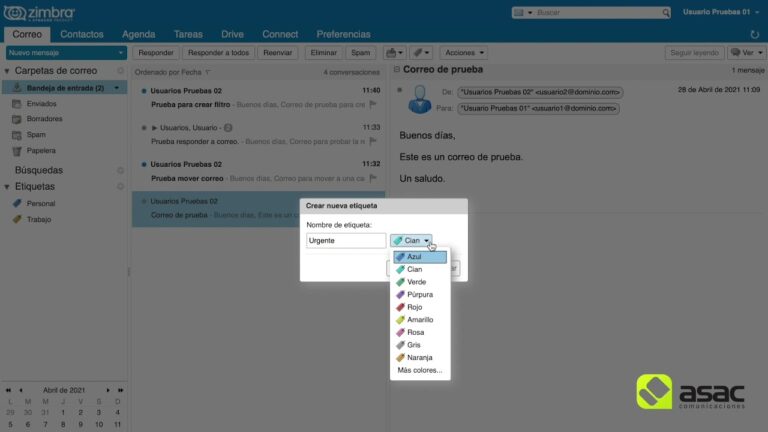768x432 pixels.
Task: Choose Cian tag color in list
Action: pos(420,269)
